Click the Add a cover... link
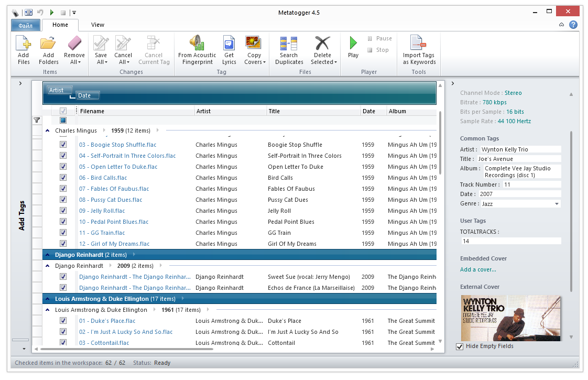Image resolution: width=588 pixels, height=380 pixels. coord(478,269)
